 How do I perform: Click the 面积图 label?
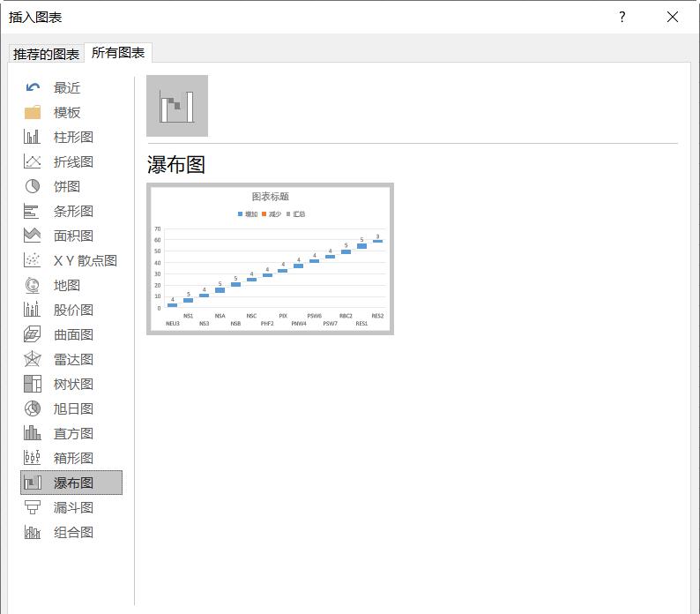pyautogui.click(x=74, y=236)
